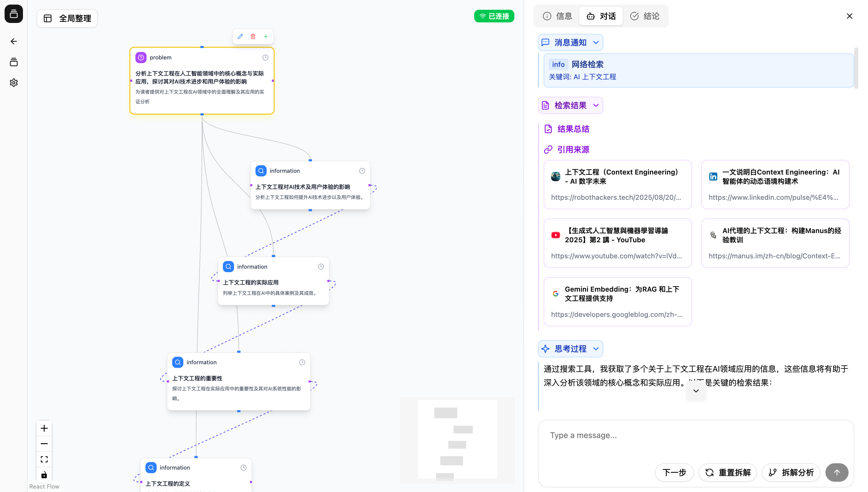Click the 重置拆解 button
Viewport: 868px width, 492px height.
pos(728,472)
